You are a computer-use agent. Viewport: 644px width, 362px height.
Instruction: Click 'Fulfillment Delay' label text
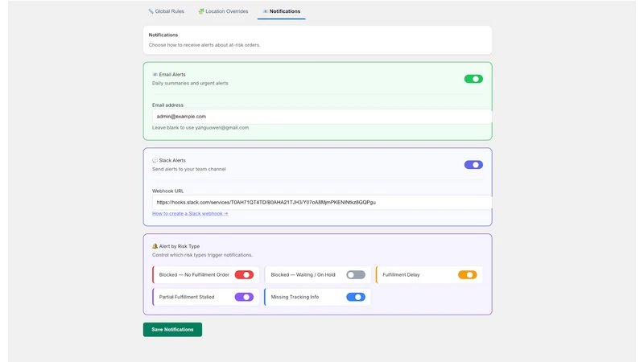tap(401, 274)
